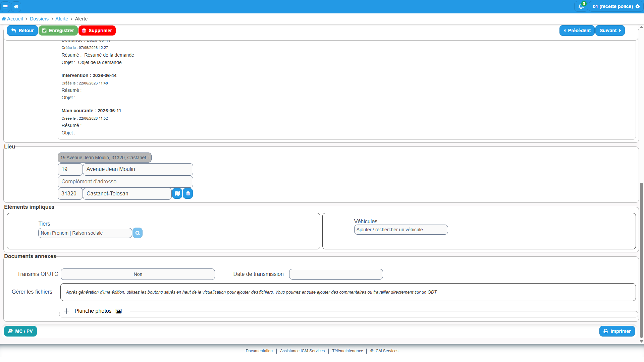644x362 pixels.
Task: Click Avenue Jean Moulin street field
Action: (138, 169)
